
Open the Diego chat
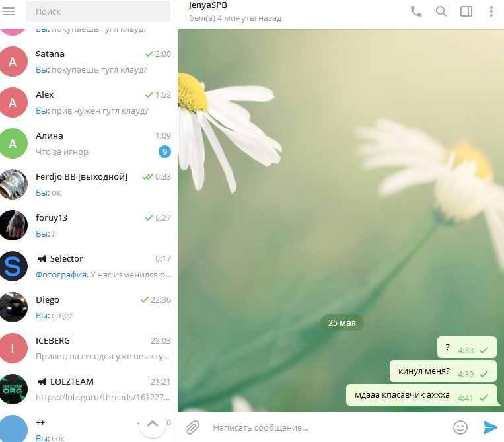pyautogui.click(x=89, y=307)
